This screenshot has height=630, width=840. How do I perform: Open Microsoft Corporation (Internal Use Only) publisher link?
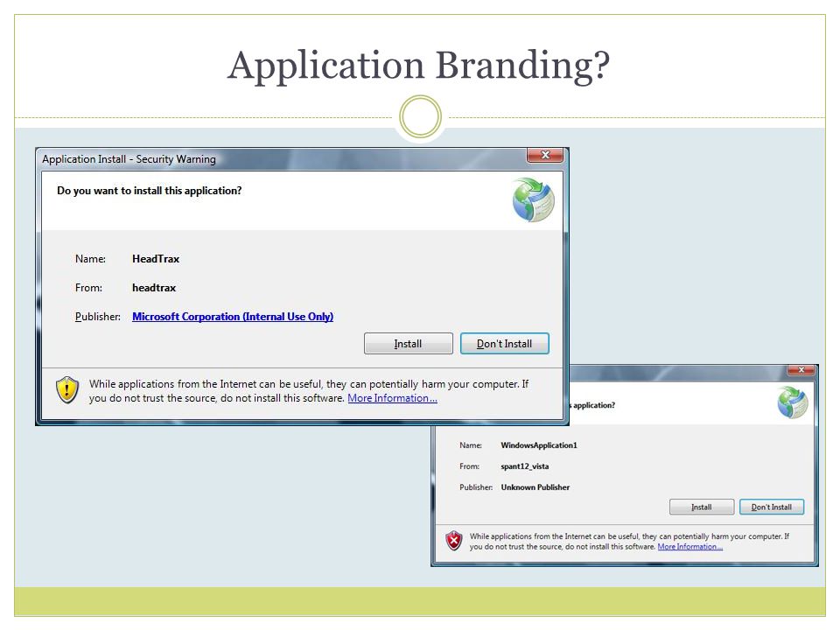coord(233,317)
